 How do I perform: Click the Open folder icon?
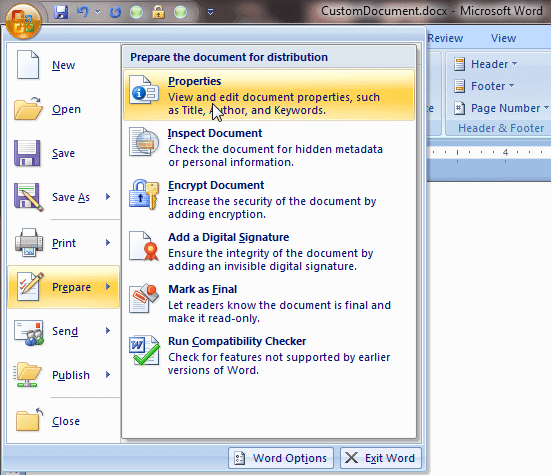[x=28, y=108]
